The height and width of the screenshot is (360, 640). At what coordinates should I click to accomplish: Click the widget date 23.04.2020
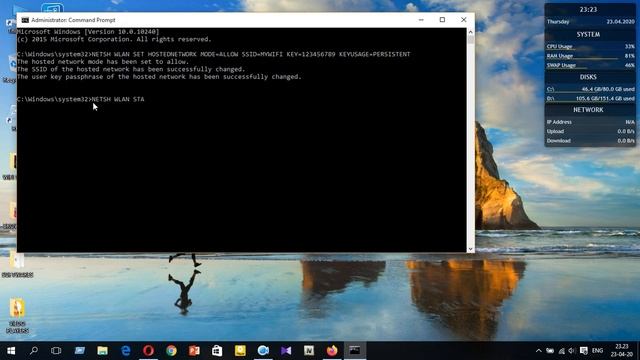point(620,22)
